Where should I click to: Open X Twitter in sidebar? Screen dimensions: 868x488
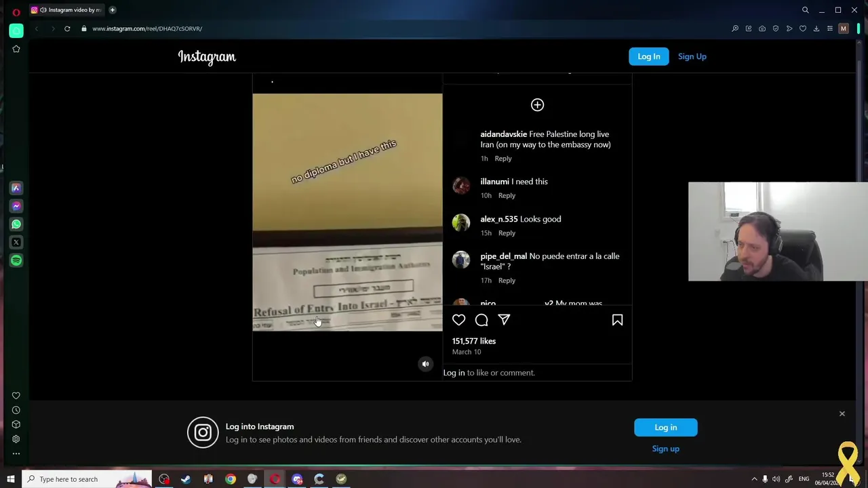[x=16, y=242]
